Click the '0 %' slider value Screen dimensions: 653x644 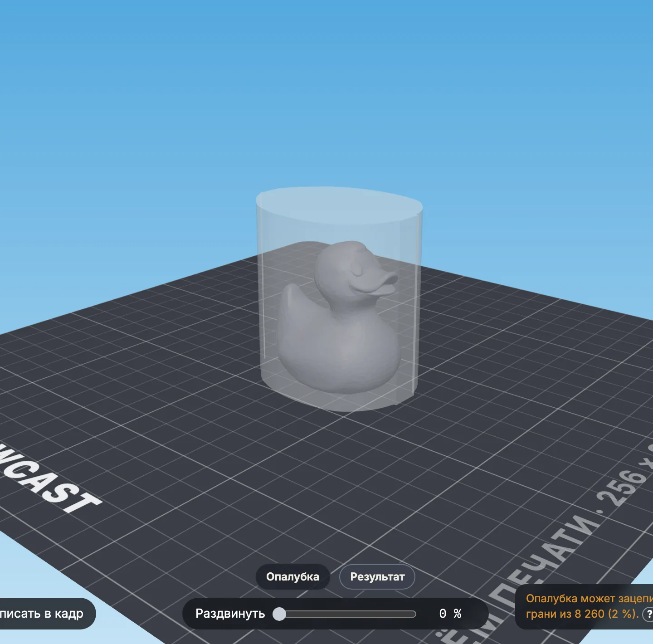point(450,614)
